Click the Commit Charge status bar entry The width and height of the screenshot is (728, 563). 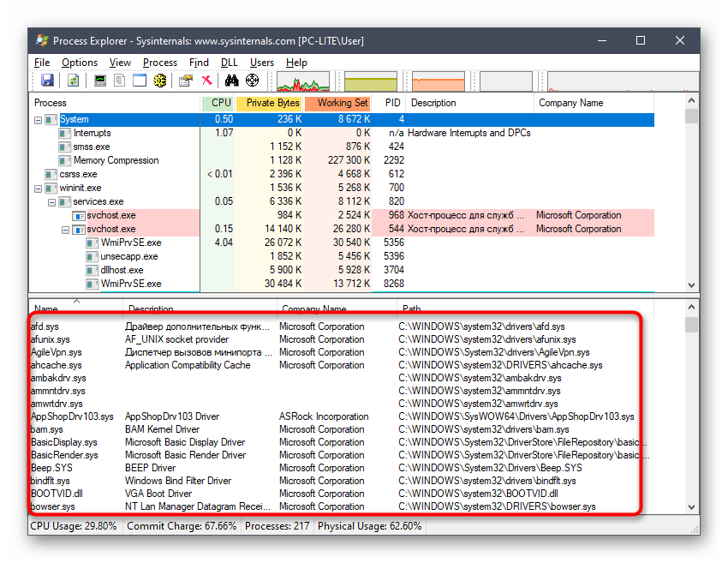[x=182, y=526]
